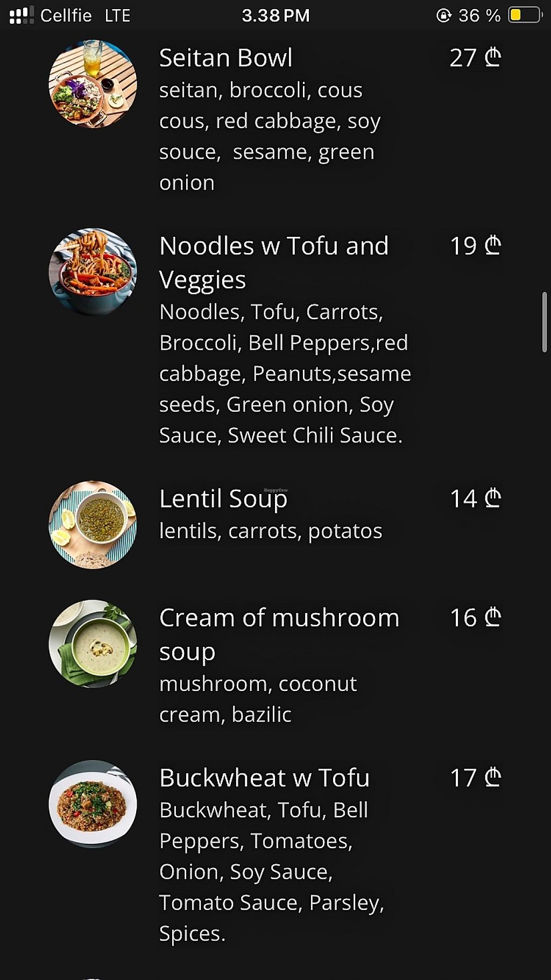Viewport: 551px width, 980px height.
Task: Tap the 27 lari Seitan Bowl price
Action: 475,58
